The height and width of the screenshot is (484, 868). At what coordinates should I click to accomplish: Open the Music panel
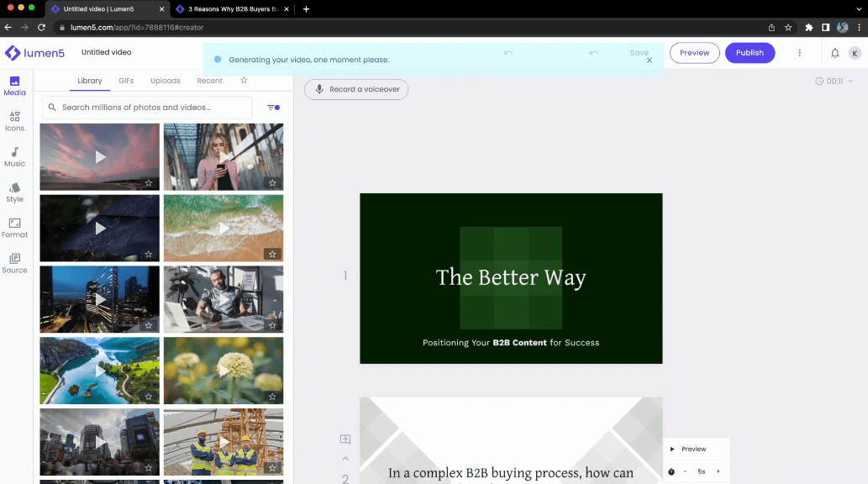pos(14,157)
